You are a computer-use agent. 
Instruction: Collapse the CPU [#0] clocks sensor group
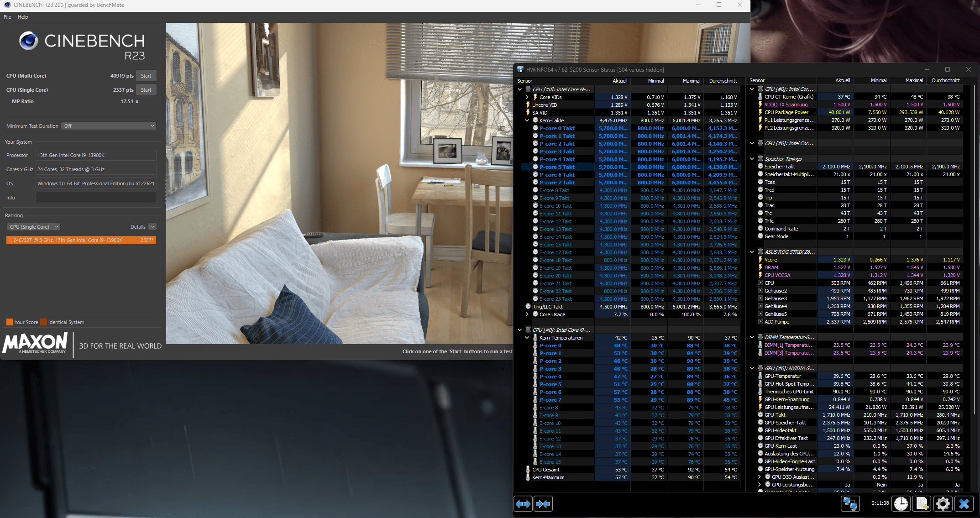click(x=519, y=89)
